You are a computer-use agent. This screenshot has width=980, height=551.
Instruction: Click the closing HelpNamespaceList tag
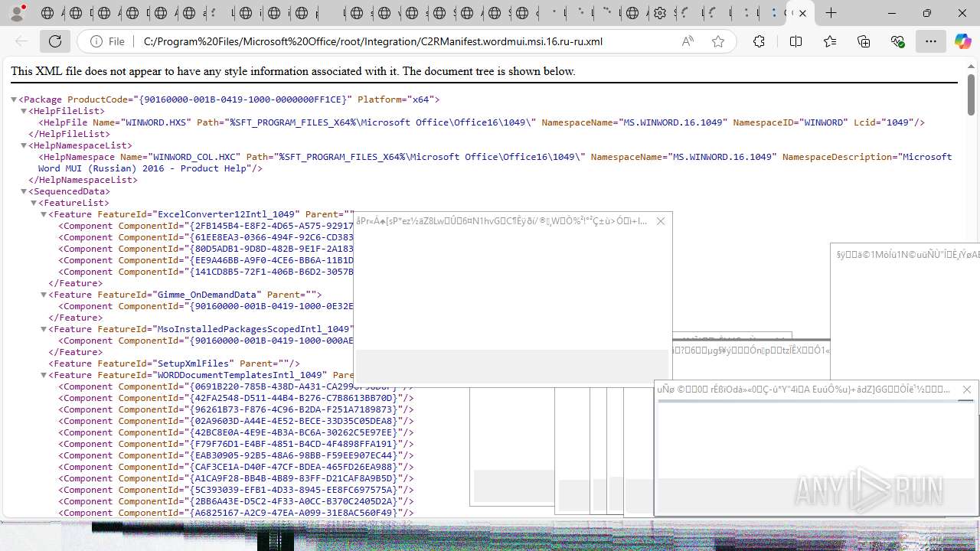tap(83, 180)
